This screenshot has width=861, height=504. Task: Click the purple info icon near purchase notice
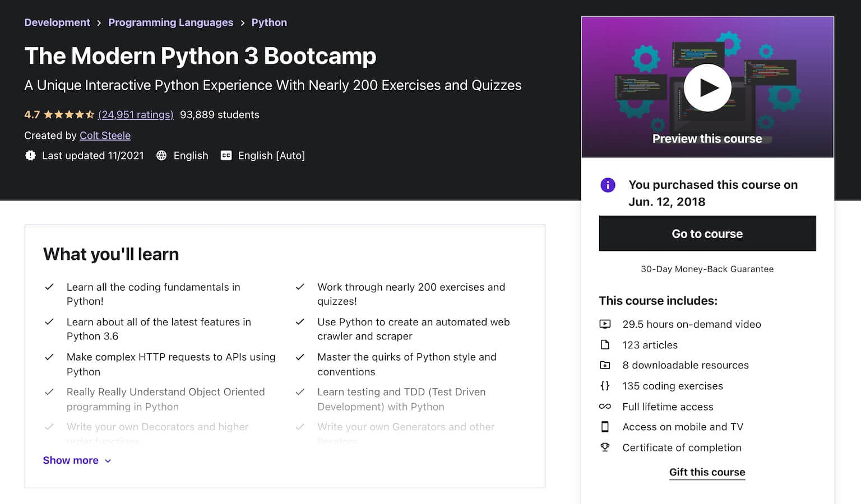tap(608, 185)
